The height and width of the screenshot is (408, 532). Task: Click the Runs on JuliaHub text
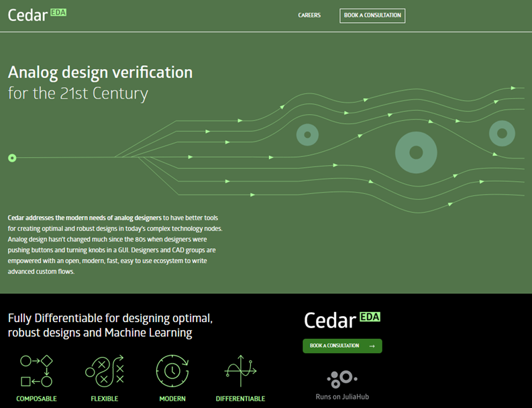click(x=342, y=397)
